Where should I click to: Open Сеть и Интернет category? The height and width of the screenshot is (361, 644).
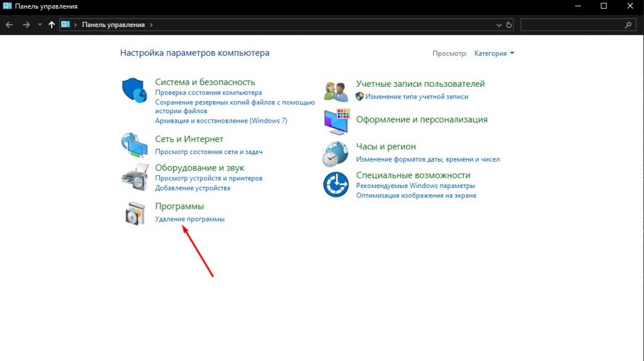(x=189, y=139)
